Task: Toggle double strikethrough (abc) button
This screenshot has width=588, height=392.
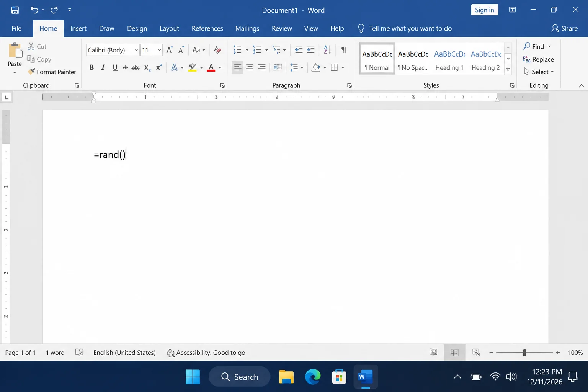Action: pos(136,68)
